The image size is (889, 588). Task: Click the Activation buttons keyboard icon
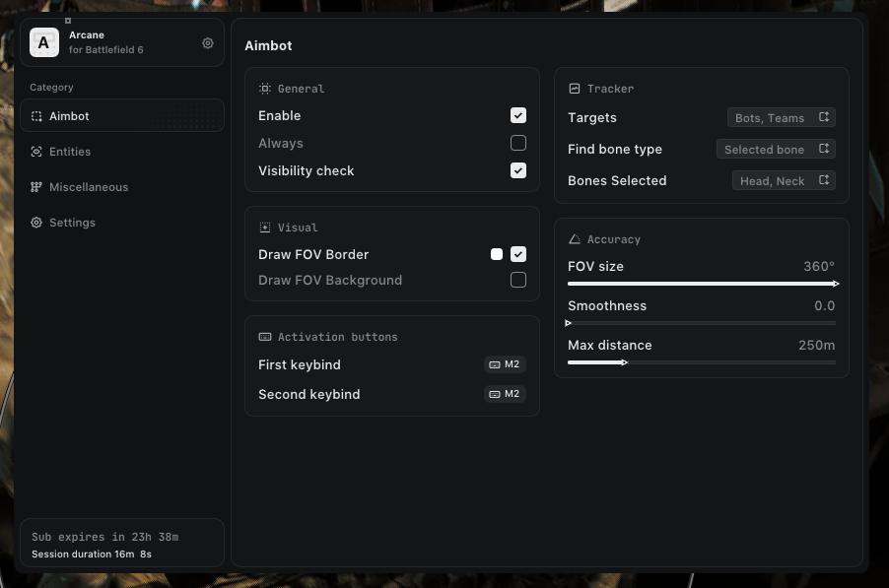point(265,337)
